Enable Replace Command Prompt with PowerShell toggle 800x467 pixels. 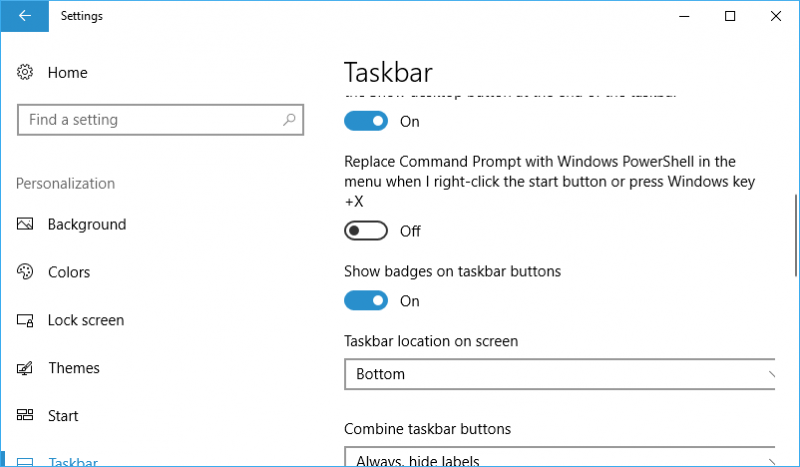click(x=366, y=231)
